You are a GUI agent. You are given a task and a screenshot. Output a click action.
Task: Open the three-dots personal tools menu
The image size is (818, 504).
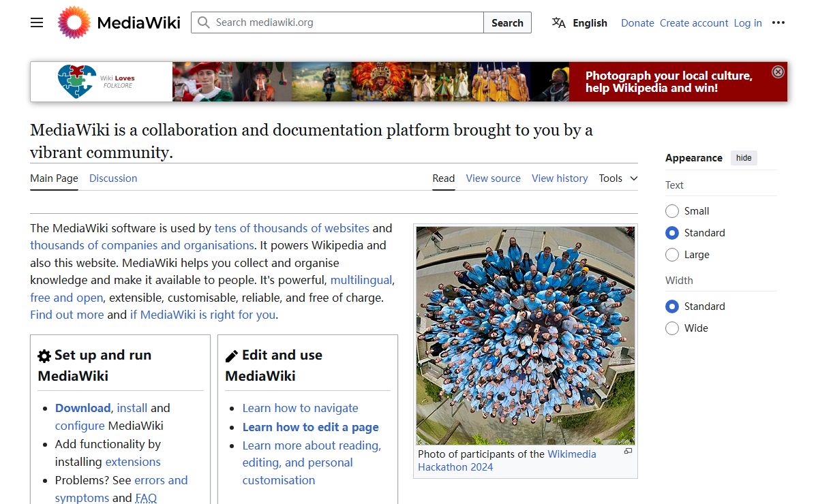(x=778, y=22)
